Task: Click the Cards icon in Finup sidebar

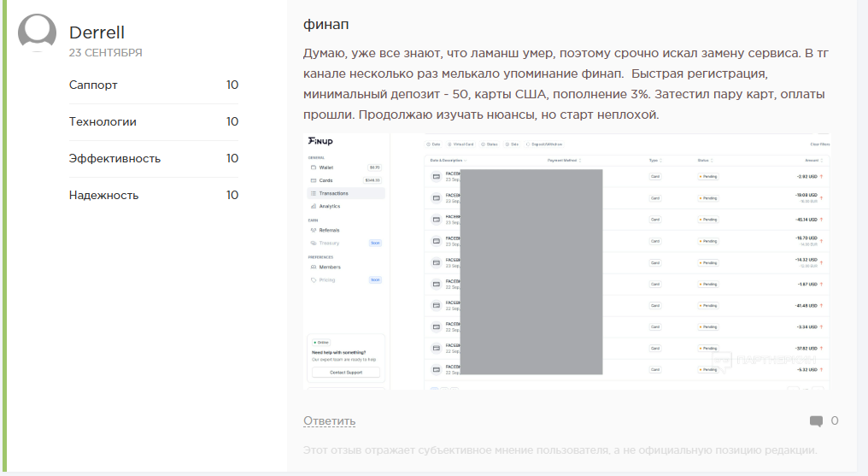Action: [x=314, y=180]
